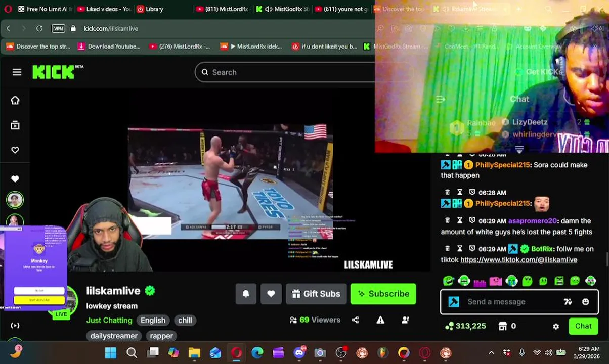The image size is (609, 364).
Task: Click the asapromero20 username in chat
Action: point(532,221)
